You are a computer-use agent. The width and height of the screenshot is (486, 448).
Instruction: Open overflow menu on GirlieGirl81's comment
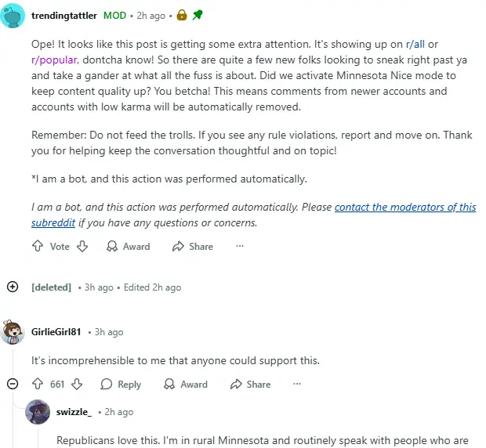[297, 384]
